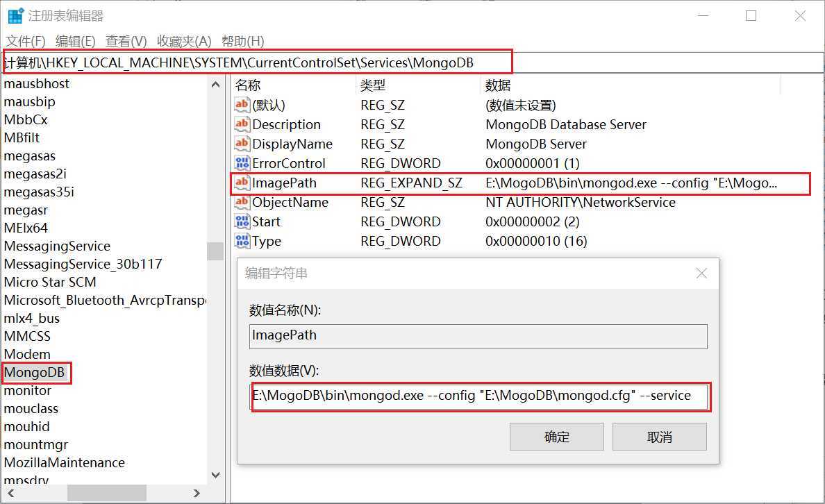Select the Microsoft_Bluetooth_AvrcpTransport key
This screenshot has height=504, width=825.
(105, 301)
